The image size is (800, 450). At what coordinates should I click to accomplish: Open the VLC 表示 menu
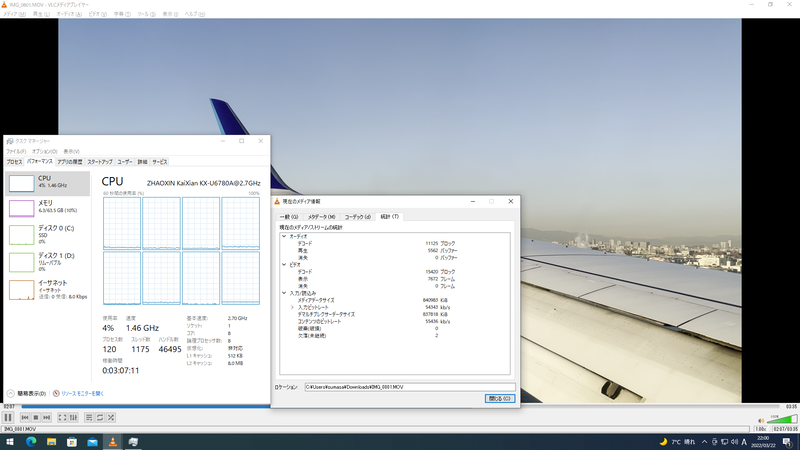(x=170, y=14)
